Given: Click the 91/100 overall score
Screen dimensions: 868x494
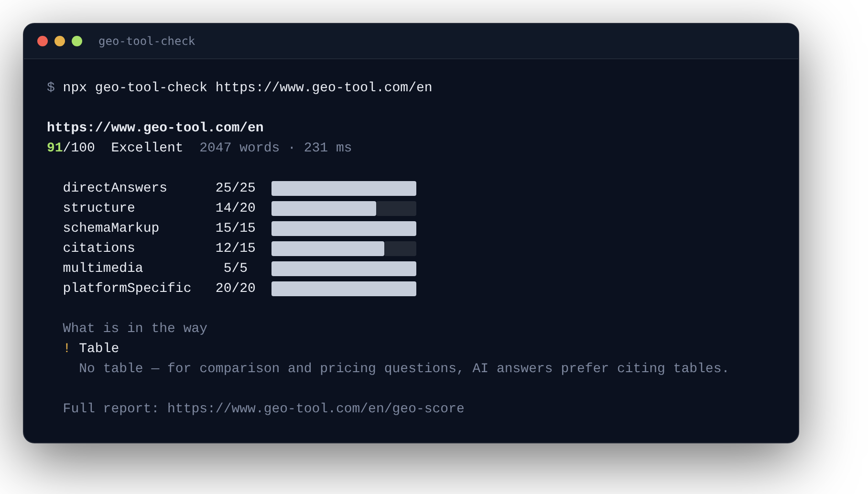Looking at the screenshot, I should 71,148.
